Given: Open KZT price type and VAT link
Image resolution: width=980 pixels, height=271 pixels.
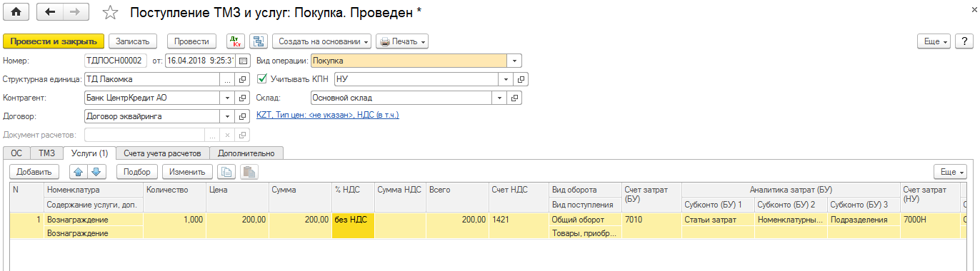Looking at the screenshot, I should (x=327, y=115).
